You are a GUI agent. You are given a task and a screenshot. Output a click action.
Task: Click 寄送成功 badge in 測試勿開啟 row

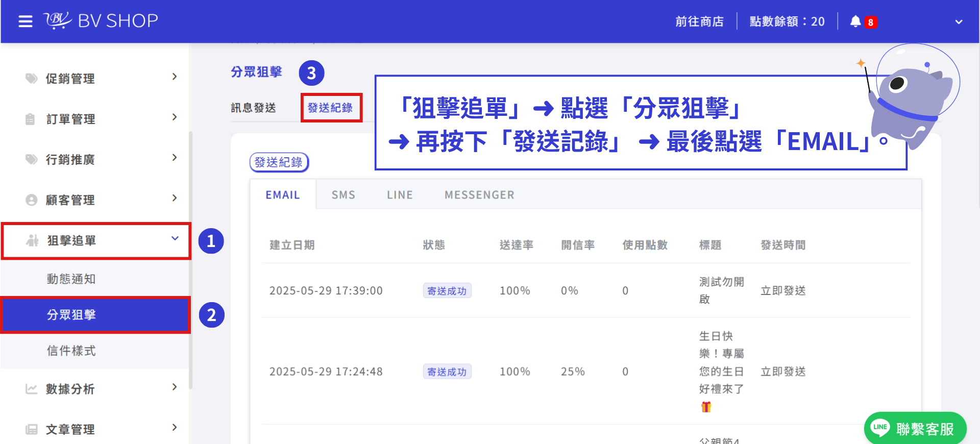pos(447,291)
